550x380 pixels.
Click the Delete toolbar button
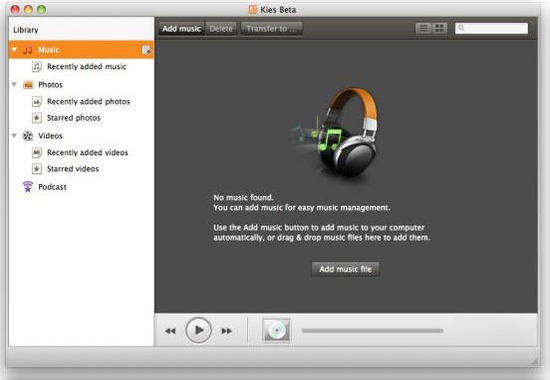tap(221, 28)
